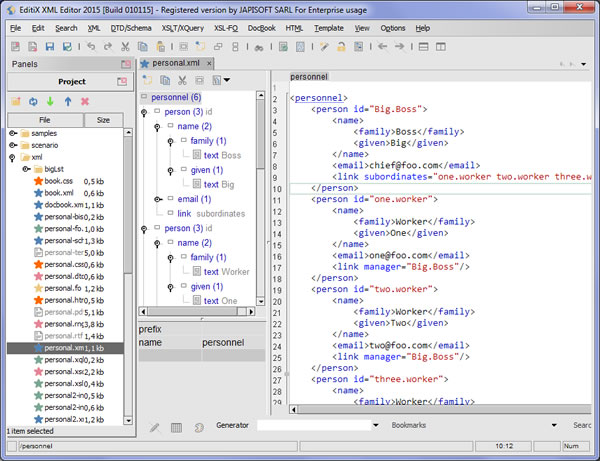
Task: Check the document with the green checkmark icon
Action: pos(283,47)
